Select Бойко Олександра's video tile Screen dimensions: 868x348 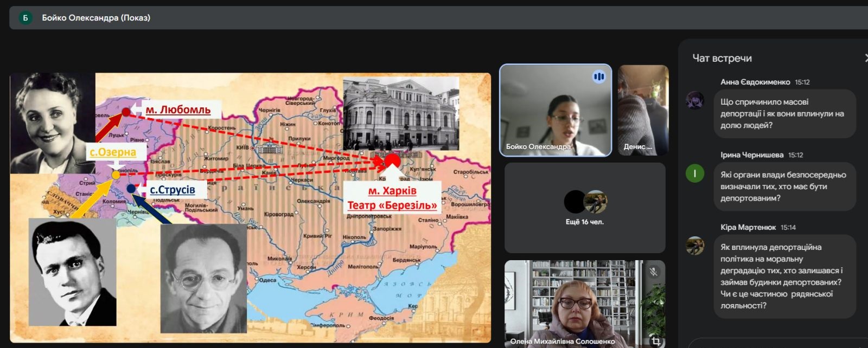pos(555,111)
